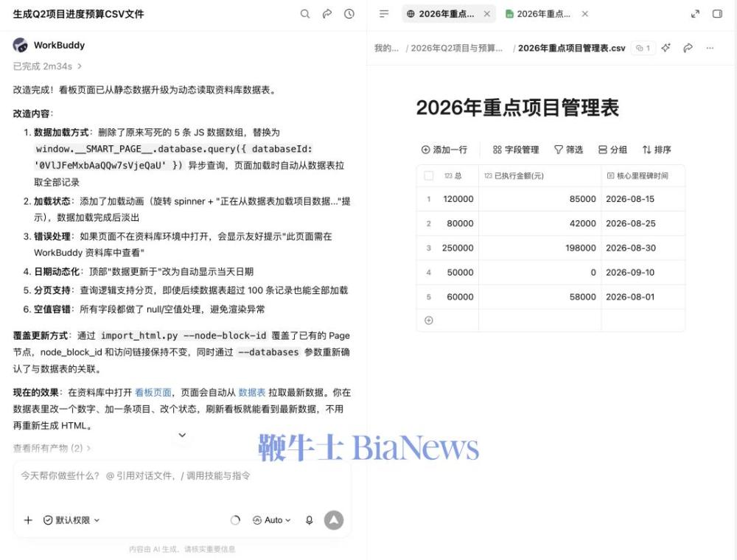
Task: Click the cell with value 60000
Action: tap(458, 297)
